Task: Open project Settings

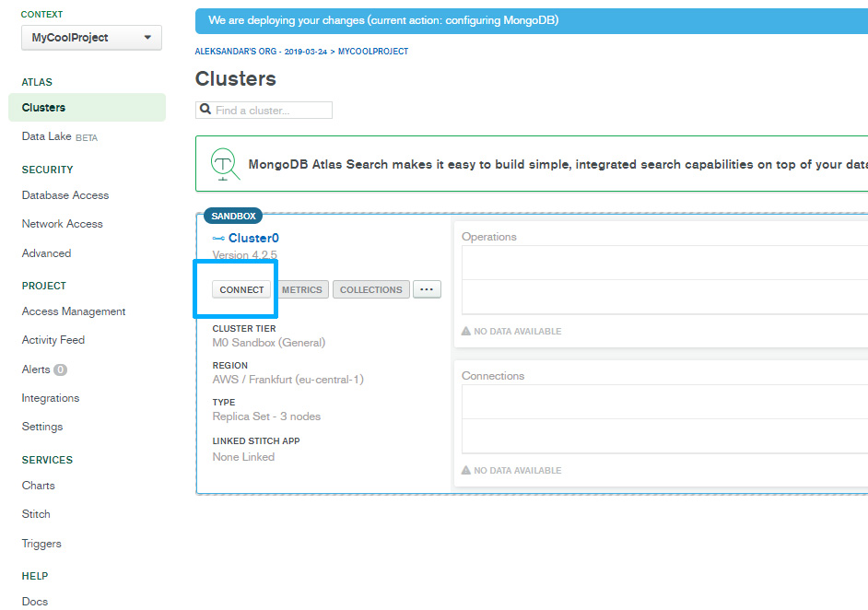Action: 42,427
